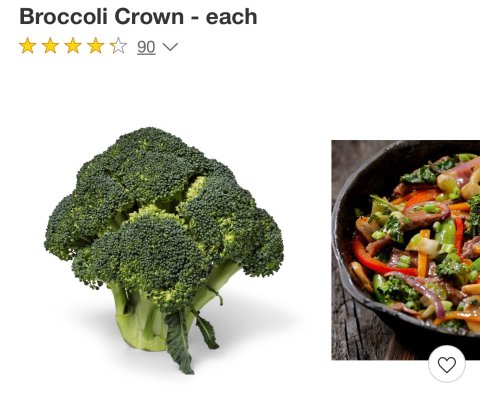Click the first gold rating star
This screenshot has width=480, height=406.
point(28,46)
